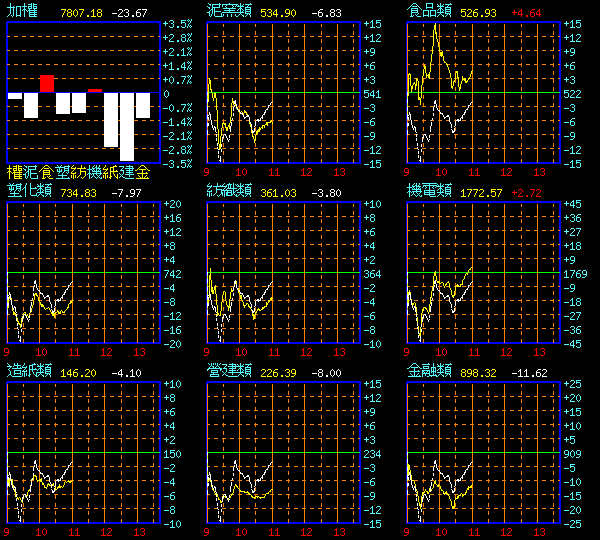600x540 pixels.
Task: Select the 1772.57 index value
Action: [x=481, y=193]
